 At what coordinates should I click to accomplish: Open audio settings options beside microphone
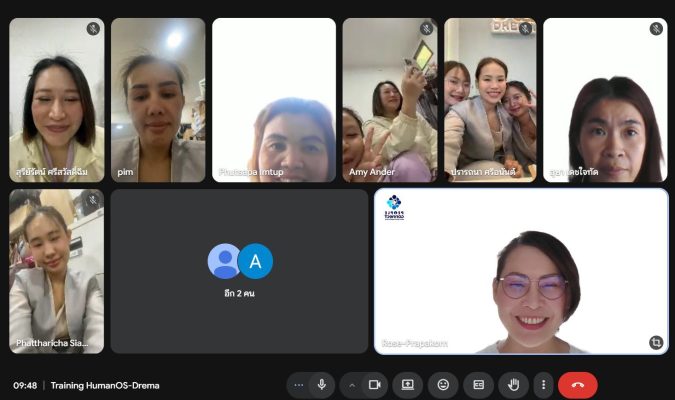(299, 384)
